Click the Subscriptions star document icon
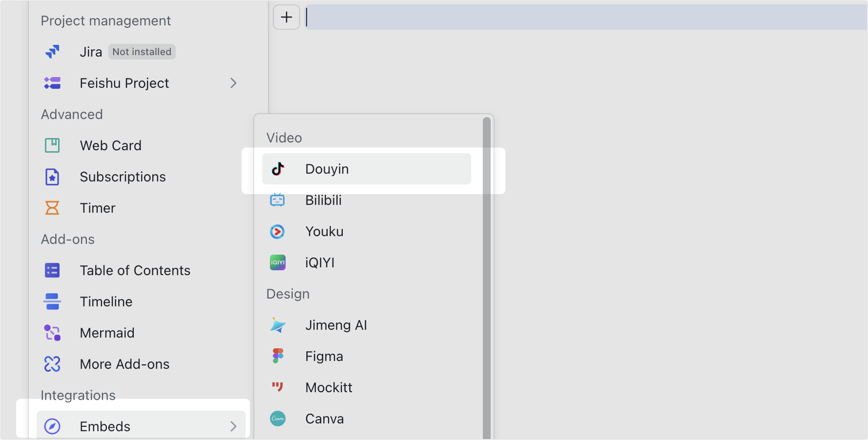 [52, 177]
